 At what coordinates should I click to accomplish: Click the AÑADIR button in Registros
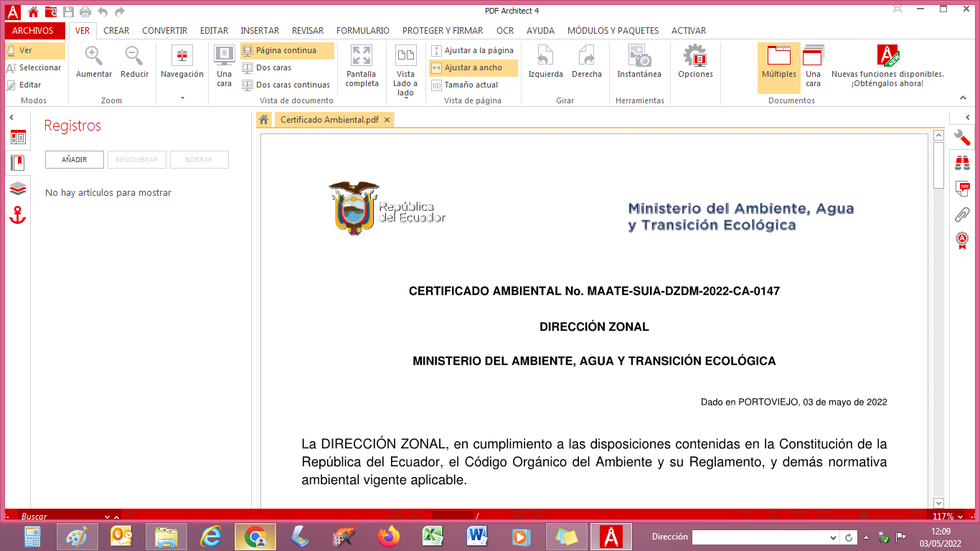pos(75,159)
